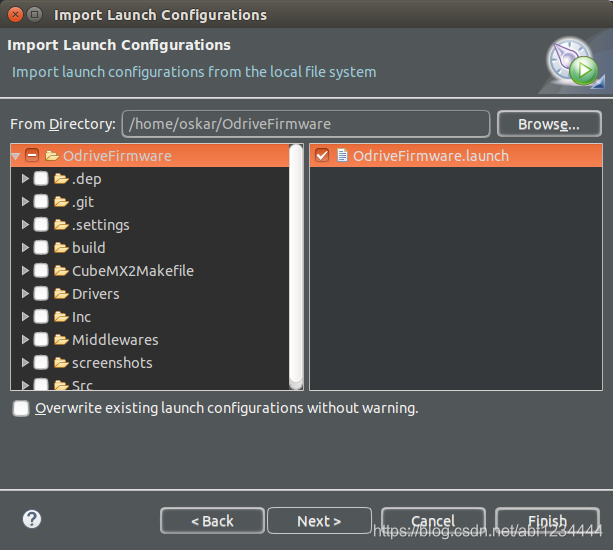
Task: Enable overwrite existing launch configurations checkbox
Action: [x=21, y=408]
